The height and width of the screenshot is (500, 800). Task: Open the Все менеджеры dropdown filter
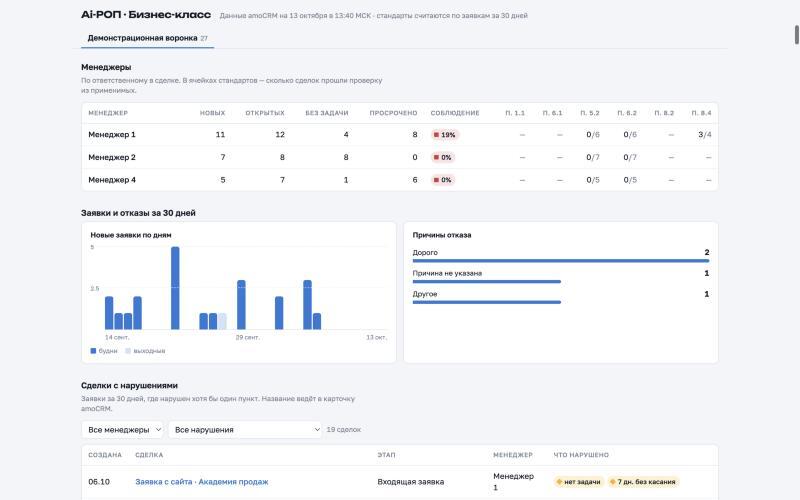[122, 430]
